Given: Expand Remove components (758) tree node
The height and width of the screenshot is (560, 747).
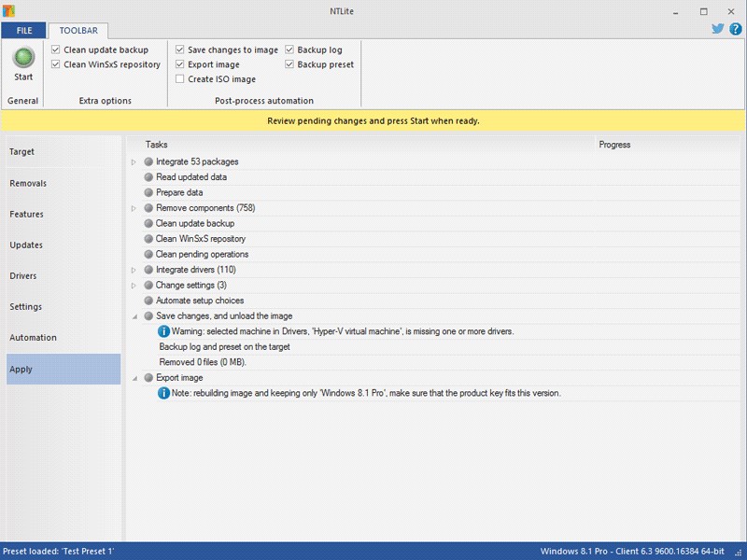Looking at the screenshot, I should tap(134, 208).
